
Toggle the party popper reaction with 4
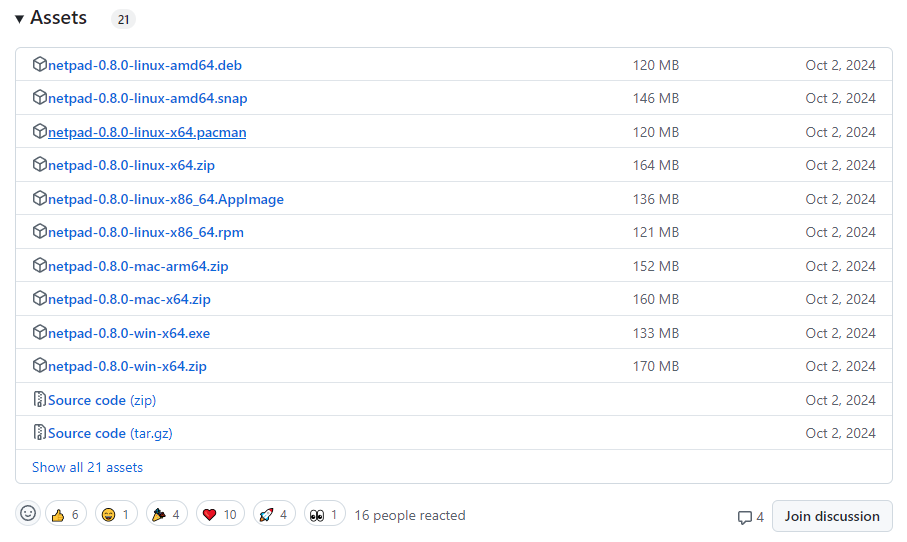[167, 514]
